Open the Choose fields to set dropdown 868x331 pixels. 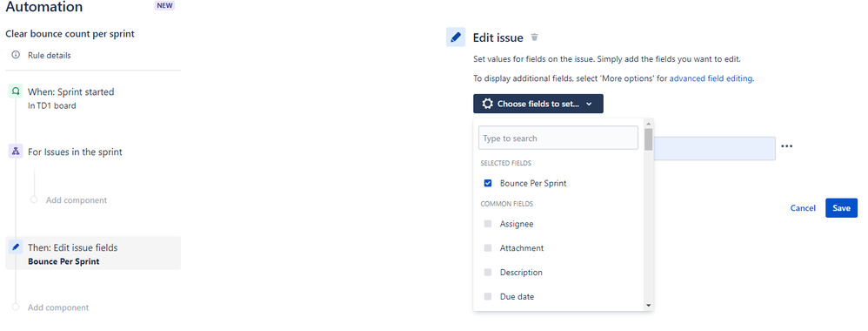pyautogui.click(x=538, y=104)
